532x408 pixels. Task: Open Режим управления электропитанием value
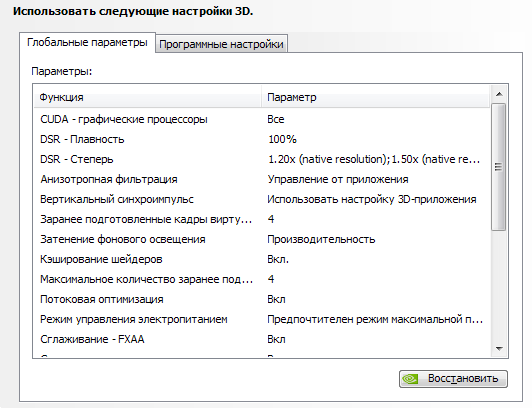pyautogui.click(x=375, y=319)
